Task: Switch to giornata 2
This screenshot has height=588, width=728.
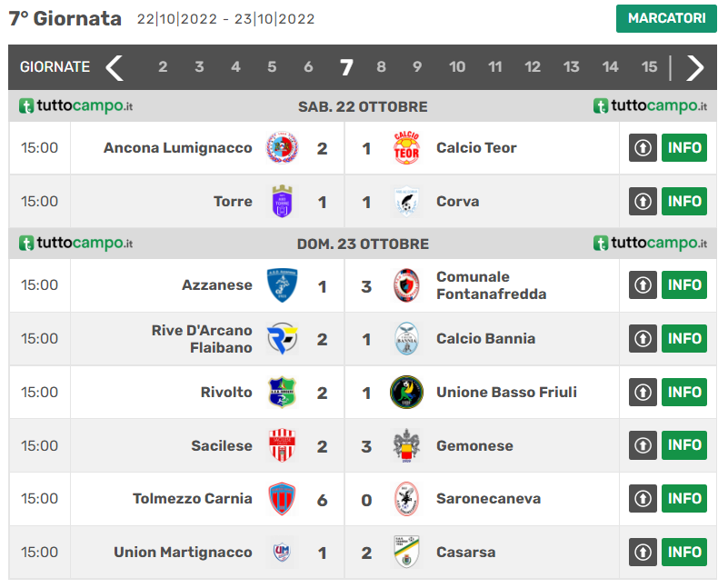Action: (x=163, y=67)
